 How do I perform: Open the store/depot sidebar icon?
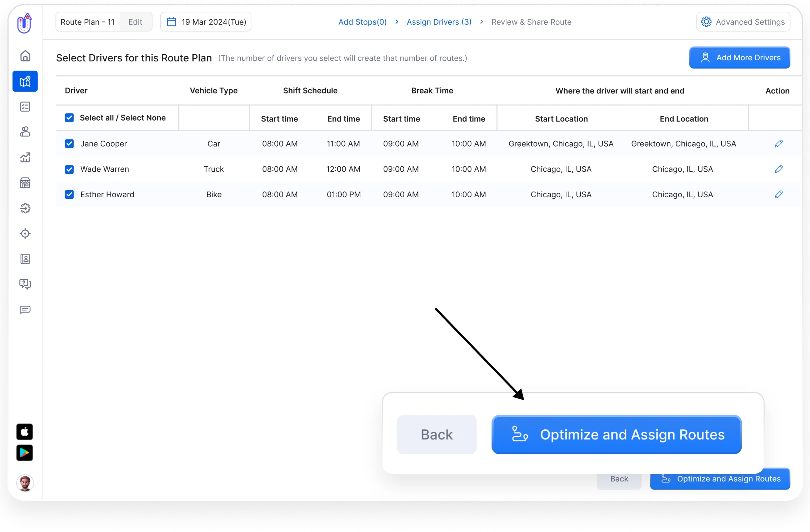point(25,183)
